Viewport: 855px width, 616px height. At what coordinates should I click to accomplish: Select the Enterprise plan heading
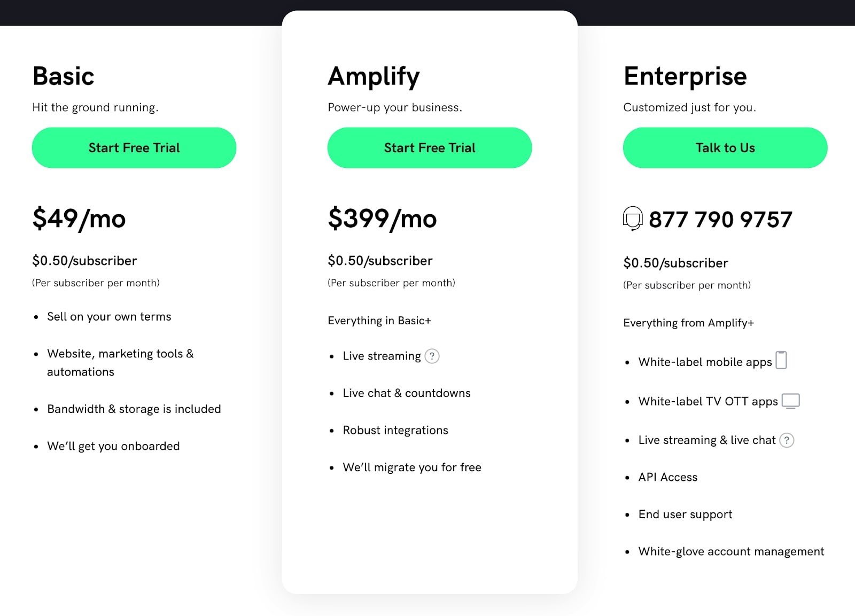[x=685, y=76]
